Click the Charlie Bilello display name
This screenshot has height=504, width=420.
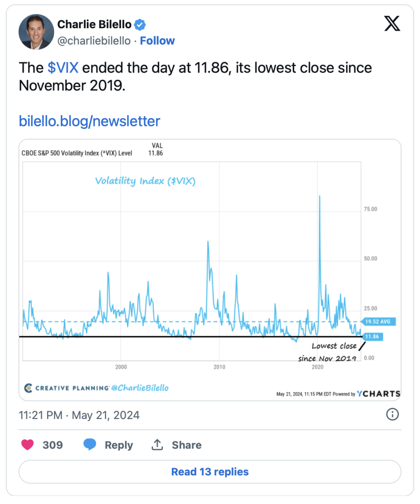pos(94,24)
